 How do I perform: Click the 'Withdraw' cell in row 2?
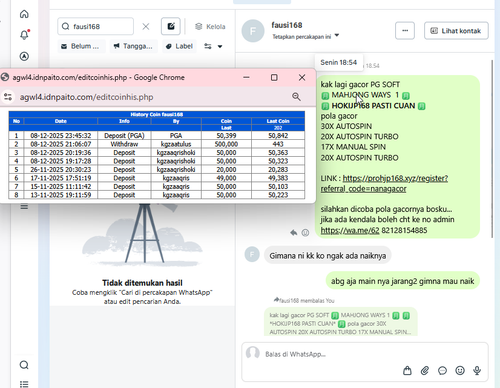(124, 144)
